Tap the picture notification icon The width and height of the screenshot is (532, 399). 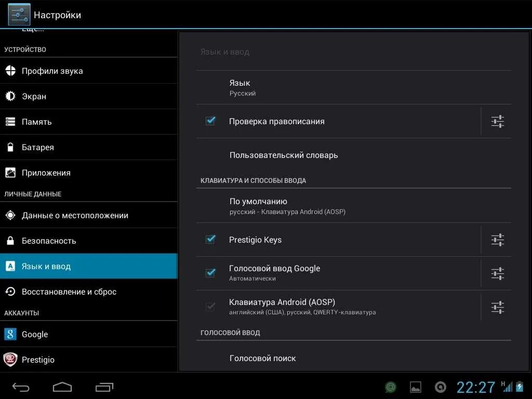tap(416, 387)
